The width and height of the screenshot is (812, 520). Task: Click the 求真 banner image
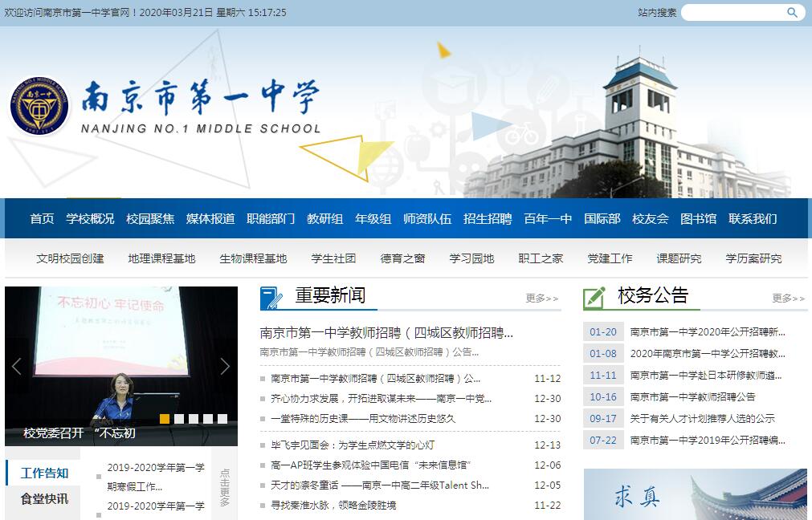pos(695,494)
